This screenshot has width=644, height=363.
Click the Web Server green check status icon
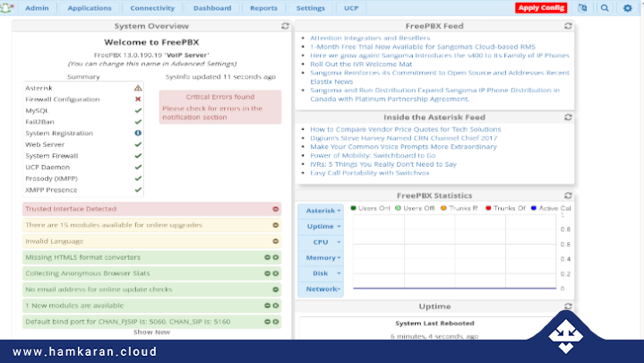(138, 144)
